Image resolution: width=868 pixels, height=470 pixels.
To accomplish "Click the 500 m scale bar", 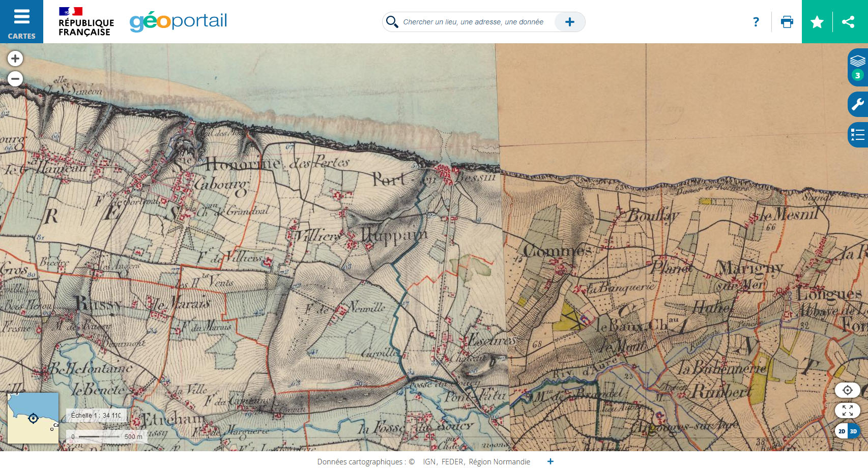I will (x=107, y=436).
